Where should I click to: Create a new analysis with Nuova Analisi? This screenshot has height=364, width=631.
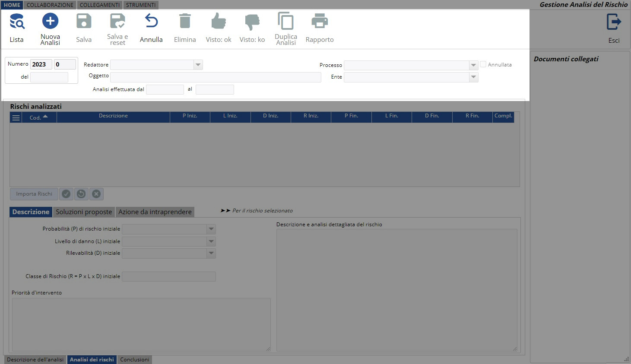pyautogui.click(x=50, y=22)
